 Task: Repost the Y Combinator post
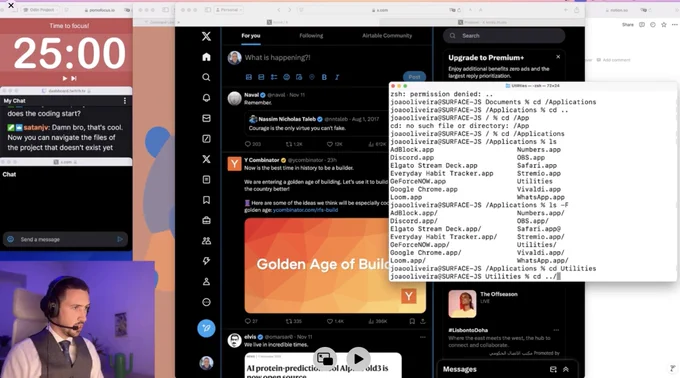click(x=293, y=321)
